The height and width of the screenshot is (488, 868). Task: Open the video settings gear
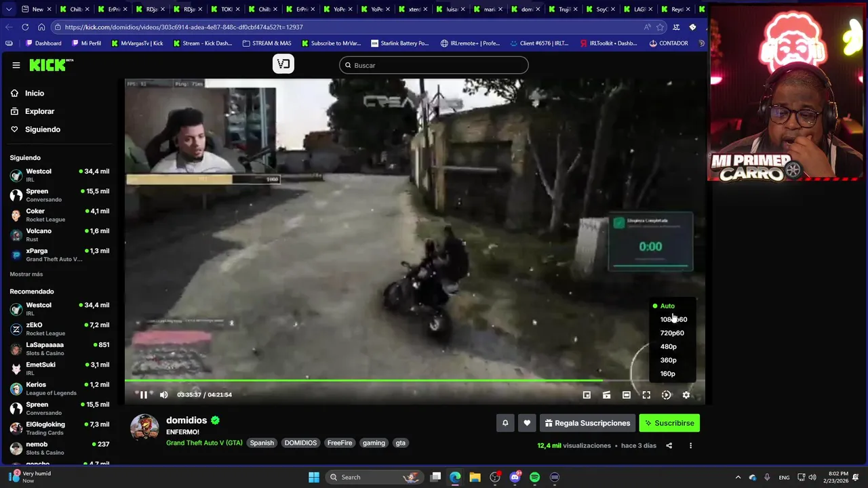coord(686,395)
